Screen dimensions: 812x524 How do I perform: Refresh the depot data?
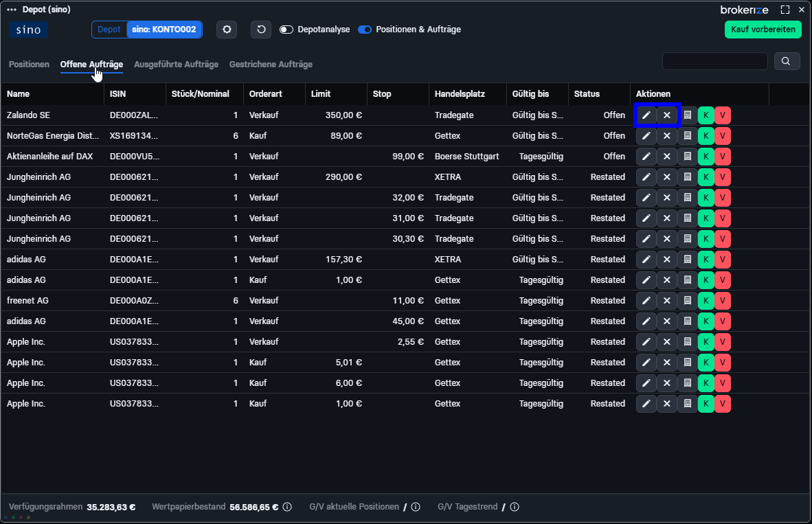261,30
